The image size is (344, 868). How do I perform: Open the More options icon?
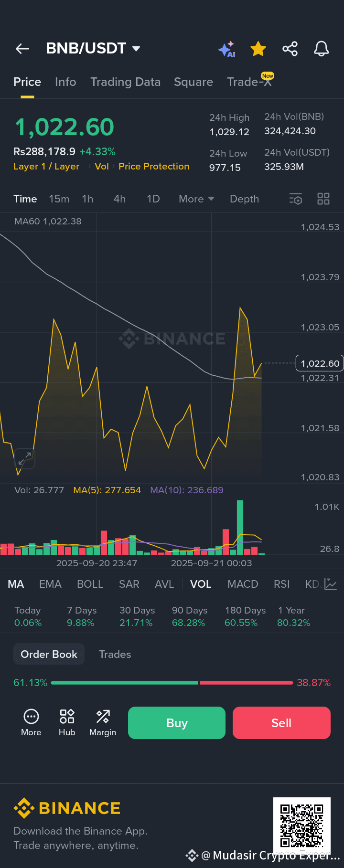pyautogui.click(x=31, y=722)
